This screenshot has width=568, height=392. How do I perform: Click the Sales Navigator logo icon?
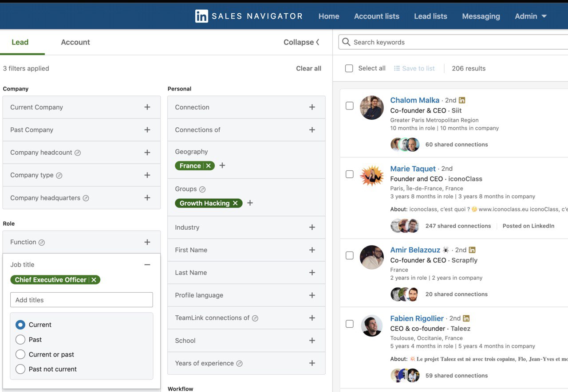pos(201,16)
